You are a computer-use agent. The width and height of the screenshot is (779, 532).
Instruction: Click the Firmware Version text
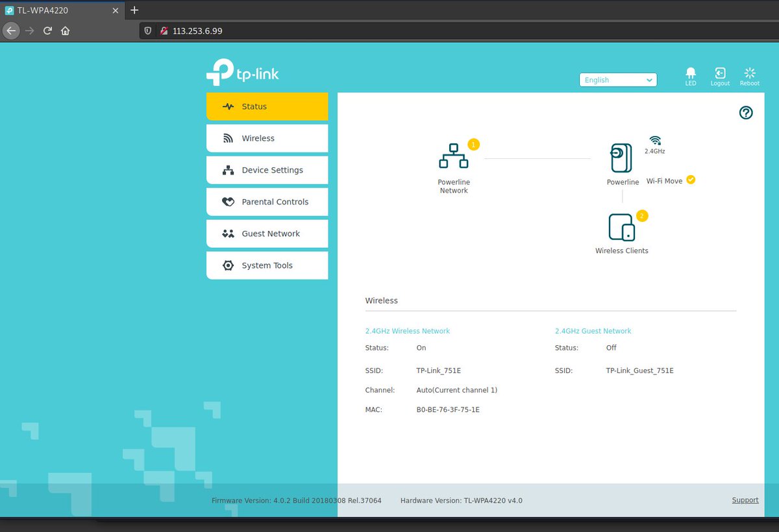(297, 500)
